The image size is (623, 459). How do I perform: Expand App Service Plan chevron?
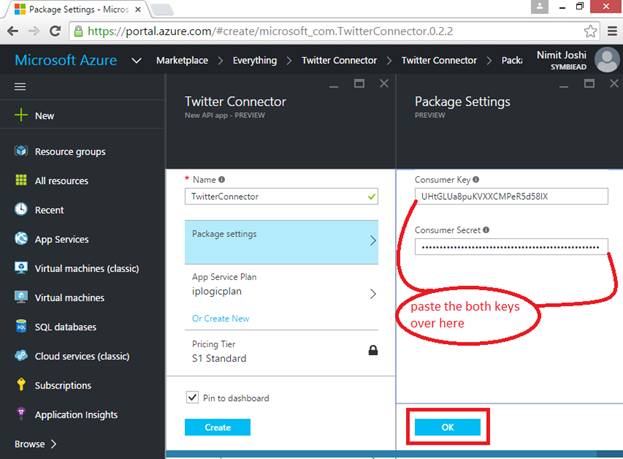tap(373, 294)
